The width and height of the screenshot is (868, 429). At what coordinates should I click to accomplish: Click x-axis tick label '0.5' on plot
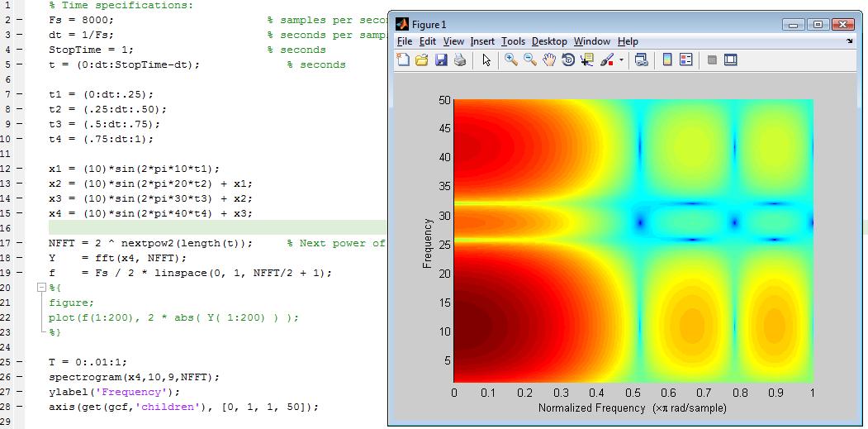633,393
